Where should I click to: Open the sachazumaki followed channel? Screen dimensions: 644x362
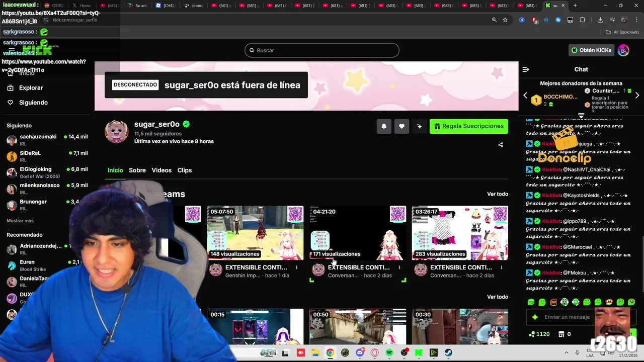coord(47,140)
